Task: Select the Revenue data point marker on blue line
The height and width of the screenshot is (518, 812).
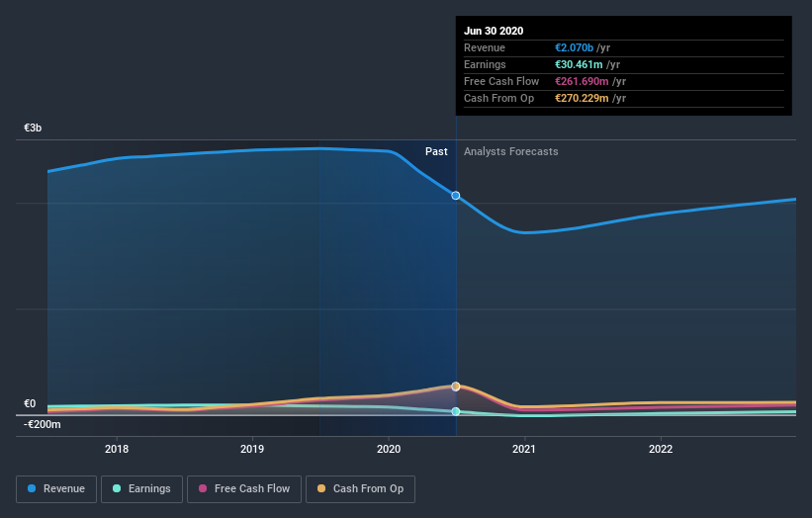Action: pyautogui.click(x=456, y=196)
